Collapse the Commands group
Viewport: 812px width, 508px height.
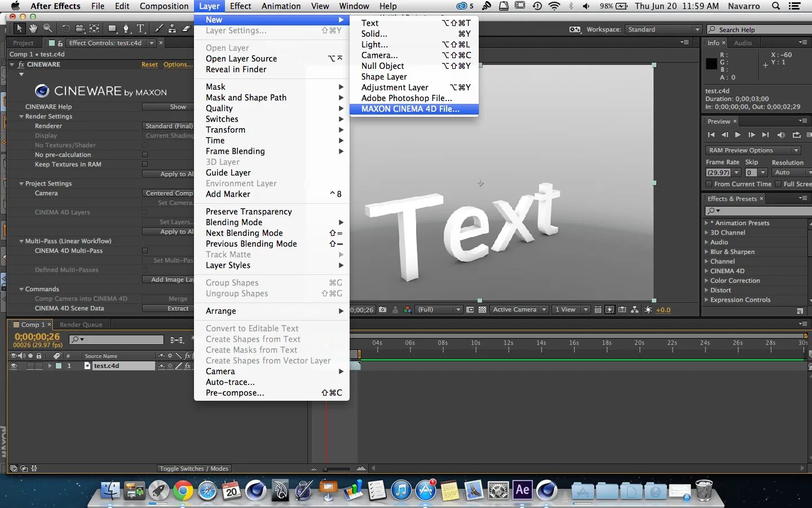point(21,289)
